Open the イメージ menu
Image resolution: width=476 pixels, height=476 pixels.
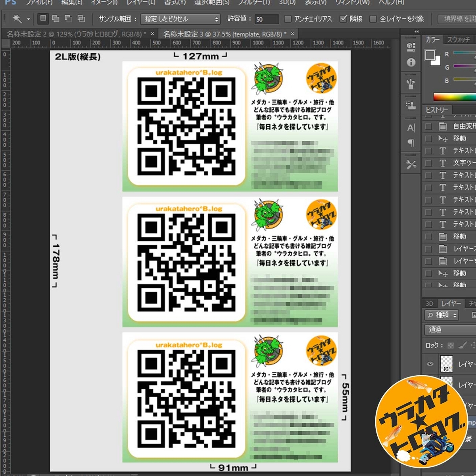click(104, 2)
